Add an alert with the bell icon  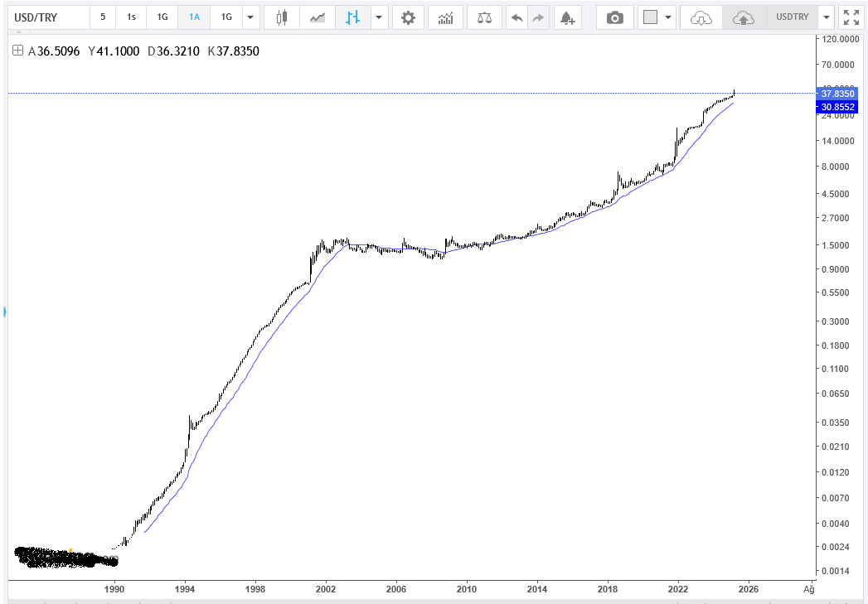[567, 17]
